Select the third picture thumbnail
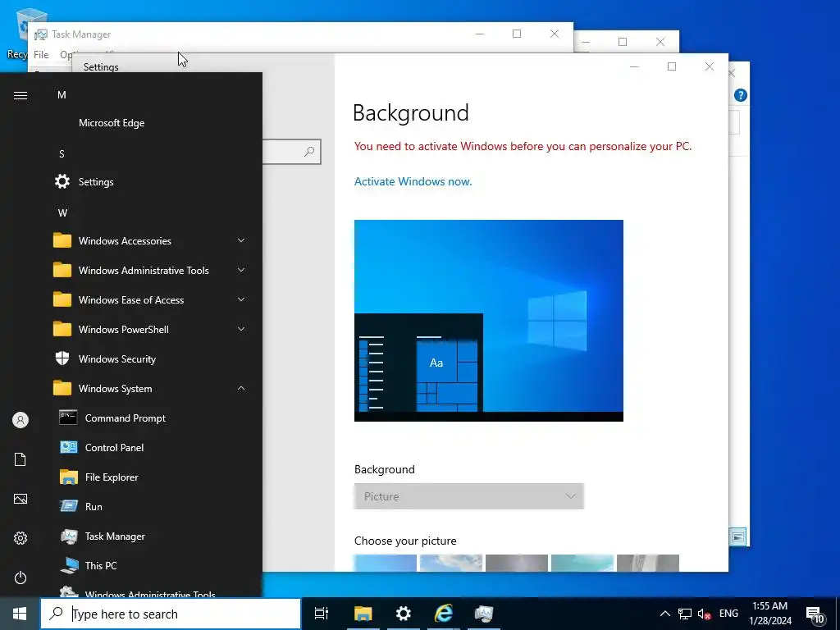Image resolution: width=840 pixels, height=630 pixels. click(517, 563)
